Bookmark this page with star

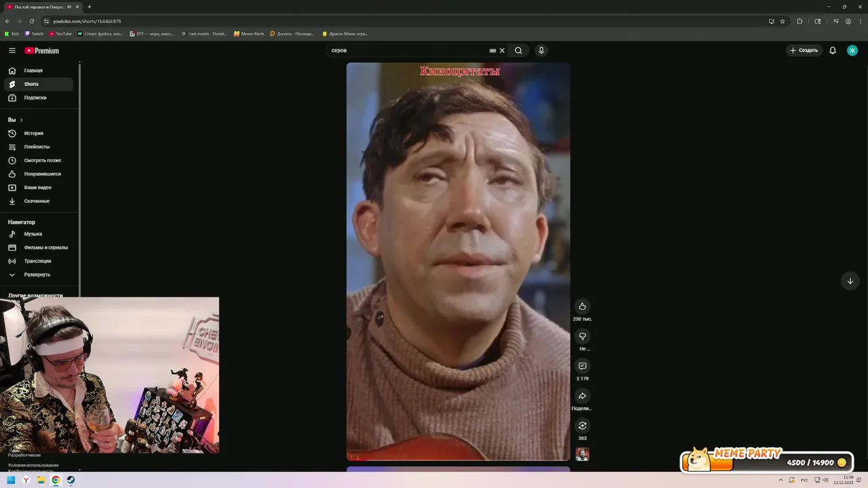point(783,21)
